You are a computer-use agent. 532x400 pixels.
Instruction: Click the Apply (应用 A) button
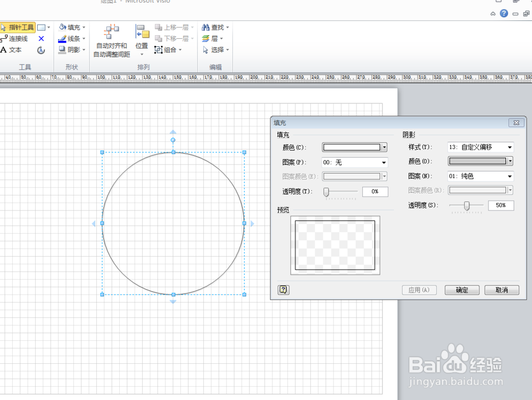coord(419,290)
